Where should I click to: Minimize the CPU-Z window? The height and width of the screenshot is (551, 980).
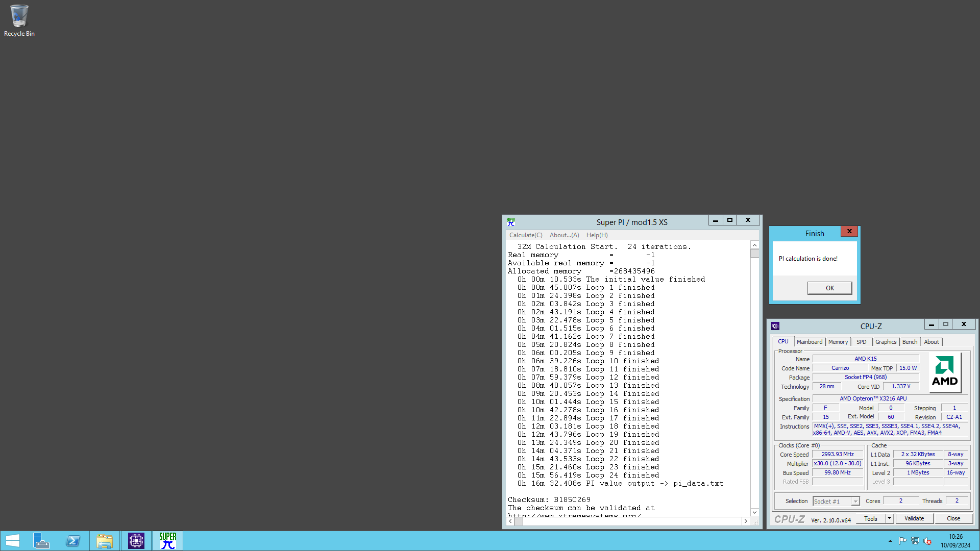click(x=932, y=324)
